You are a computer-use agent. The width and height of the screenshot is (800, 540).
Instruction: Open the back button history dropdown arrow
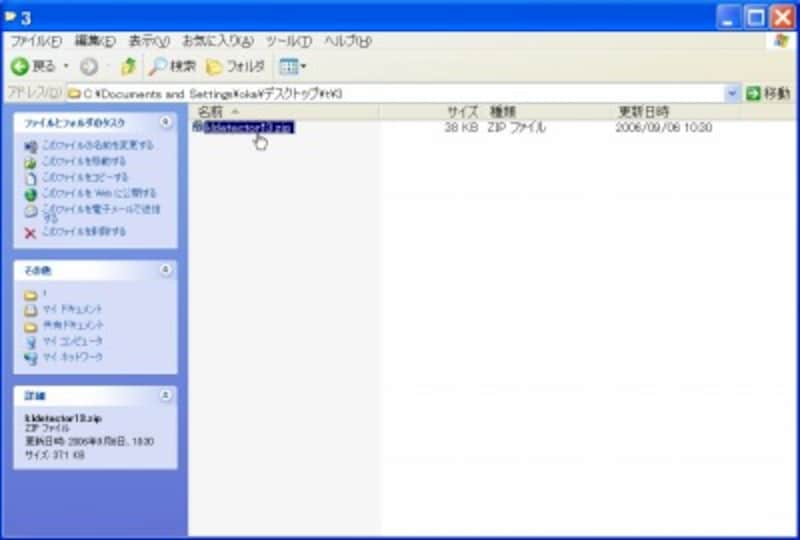[x=66, y=66]
